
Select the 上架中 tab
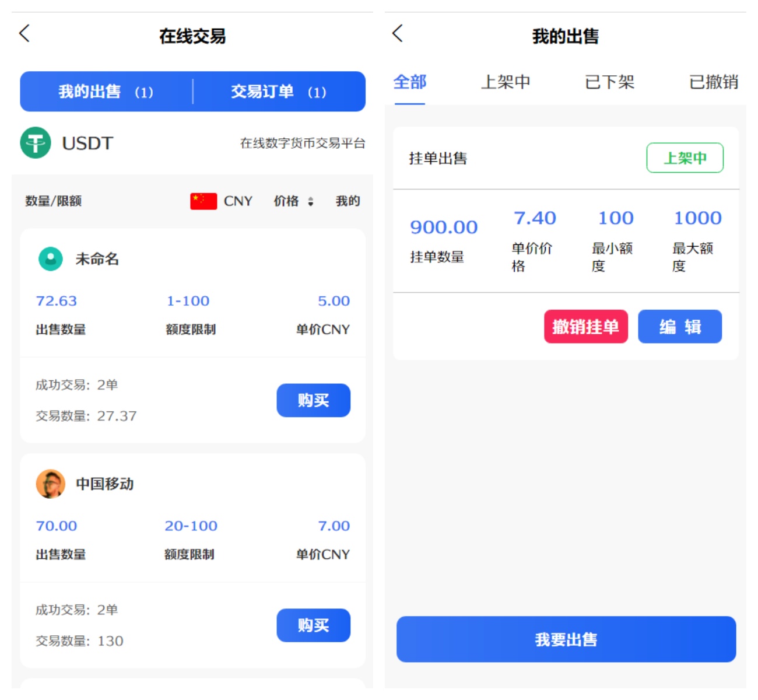pos(506,82)
